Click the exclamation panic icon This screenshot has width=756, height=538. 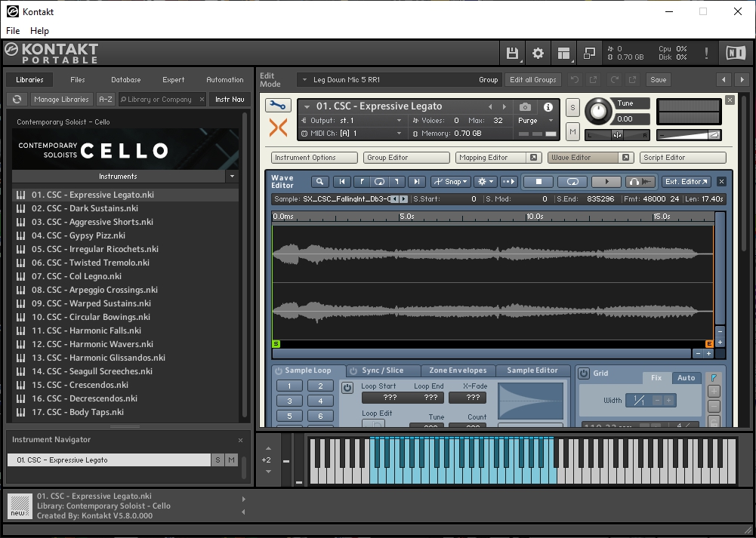coord(706,53)
